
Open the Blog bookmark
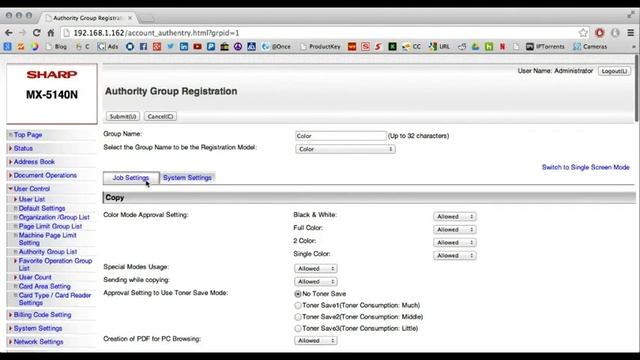tap(56, 47)
